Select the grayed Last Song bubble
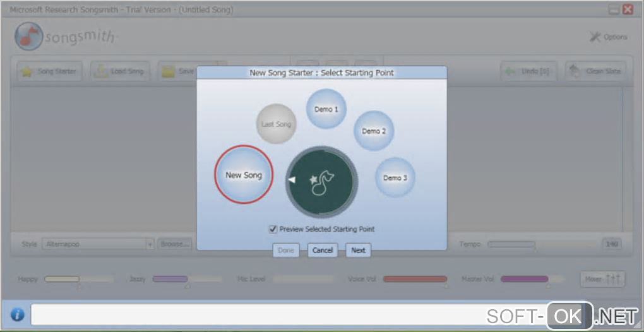This screenshot has height=332, width=644. [x=276, y=124]
